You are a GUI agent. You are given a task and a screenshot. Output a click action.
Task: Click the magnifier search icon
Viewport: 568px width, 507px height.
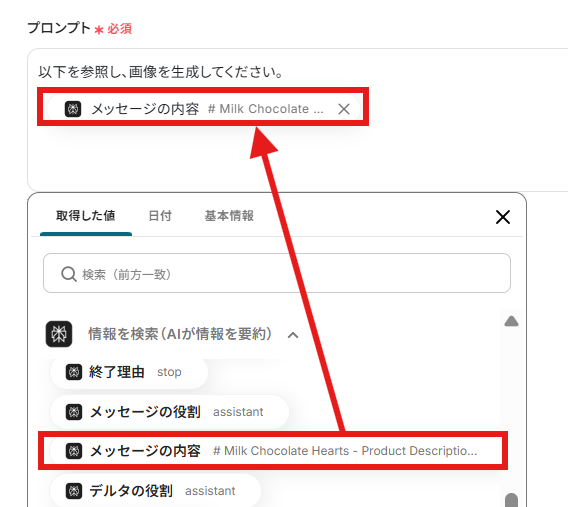coord(68,274)
